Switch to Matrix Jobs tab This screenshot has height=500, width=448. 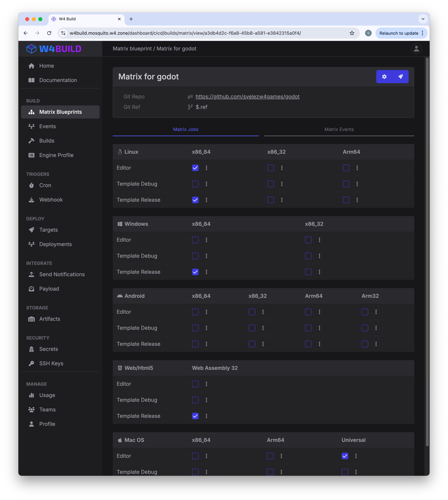pos(186,129)
